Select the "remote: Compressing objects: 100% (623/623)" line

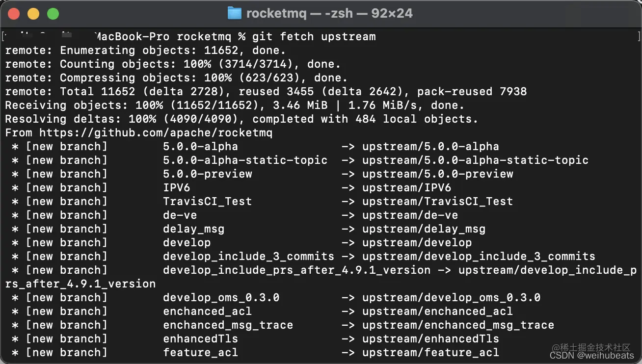[x=176, y=78]
